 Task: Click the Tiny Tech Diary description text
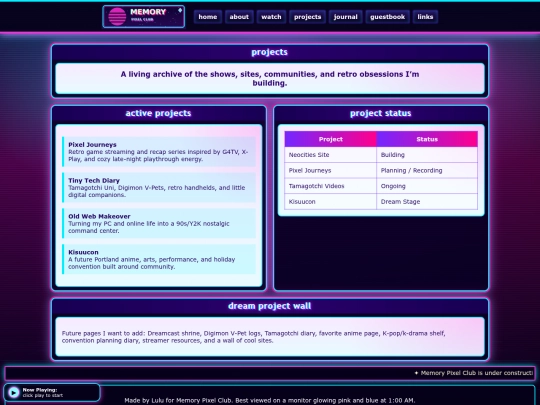(x=157, y=191)
